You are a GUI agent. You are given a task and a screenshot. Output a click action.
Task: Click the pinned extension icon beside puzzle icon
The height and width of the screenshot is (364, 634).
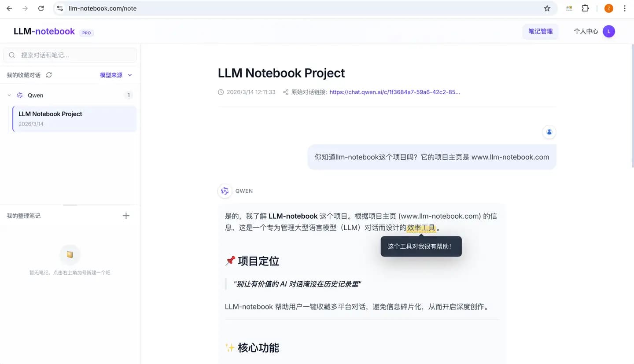(569, 8)
